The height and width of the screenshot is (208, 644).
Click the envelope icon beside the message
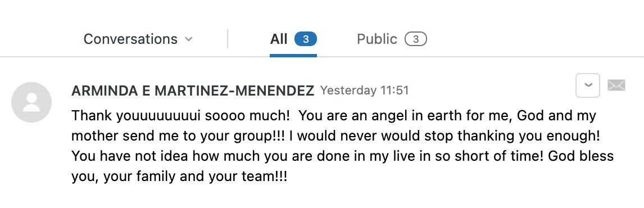(616, 85)
